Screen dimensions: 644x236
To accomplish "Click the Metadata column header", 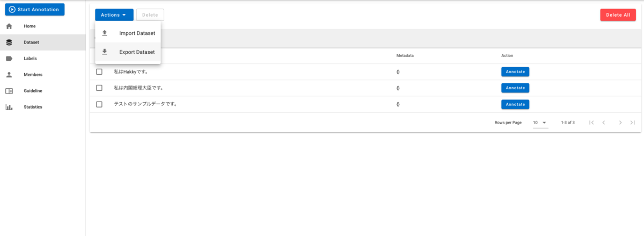I will (405, 55).
